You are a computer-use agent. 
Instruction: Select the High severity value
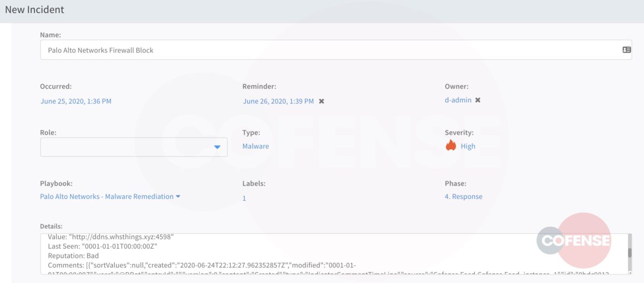click(x=468, y=146)
